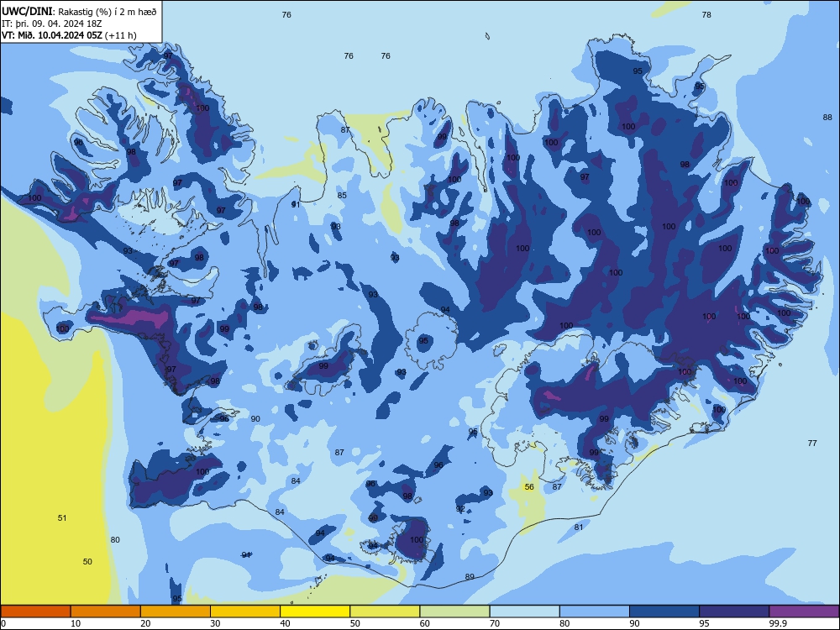Click the dark orange 0–10 legend swatch
This screenshot has height=630, width=840.
(x=35, y=612)
